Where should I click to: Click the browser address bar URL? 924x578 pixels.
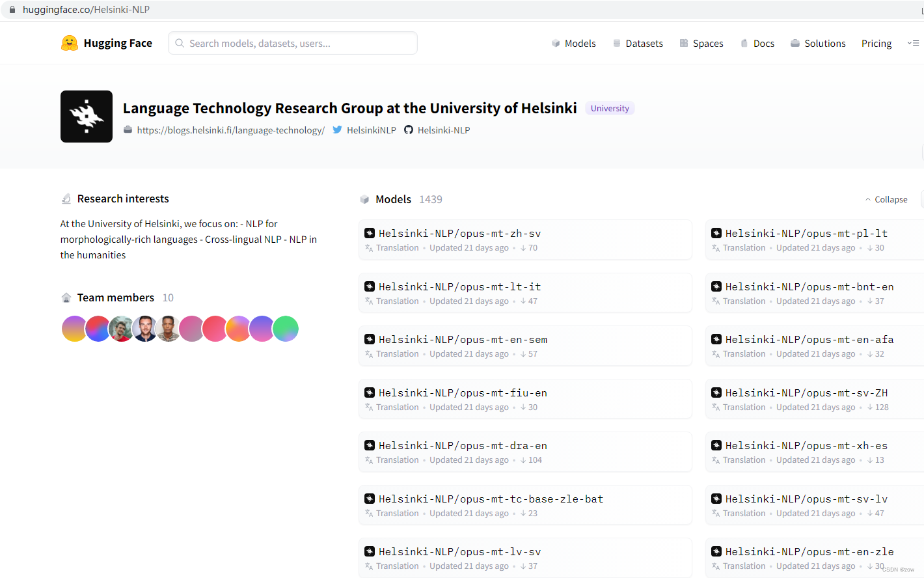tap(86, 10)
